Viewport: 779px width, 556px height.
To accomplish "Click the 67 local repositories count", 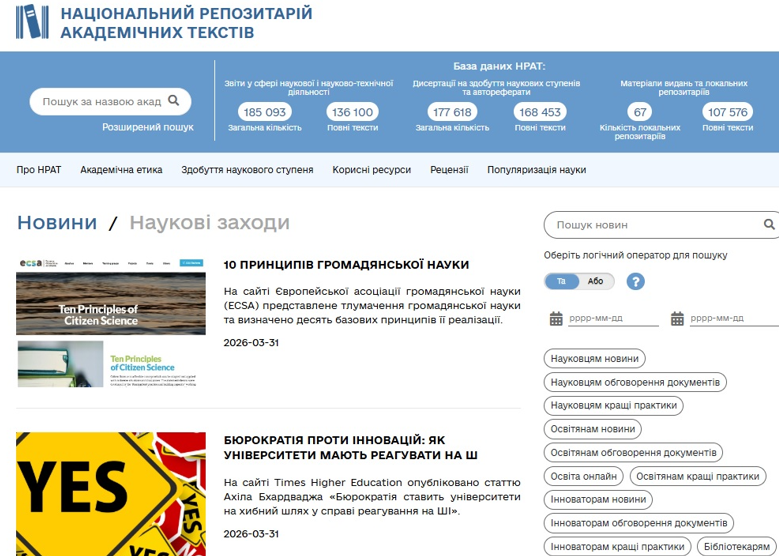I will [x=640, y=112].
